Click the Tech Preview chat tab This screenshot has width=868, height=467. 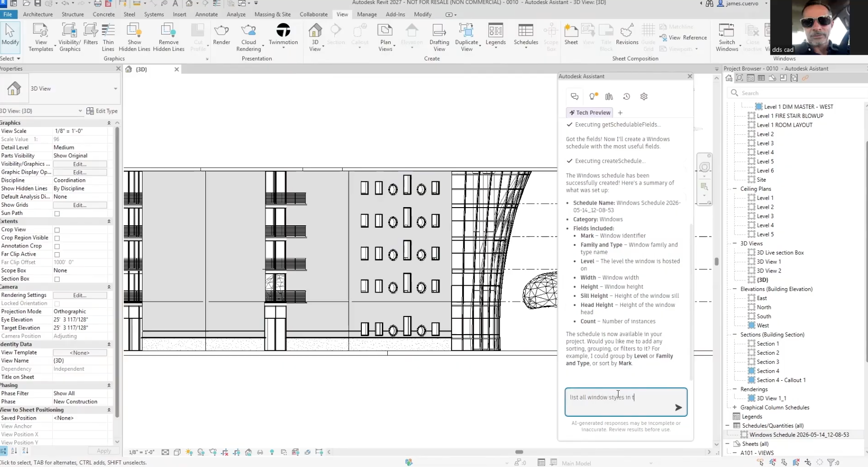point(590,113)
